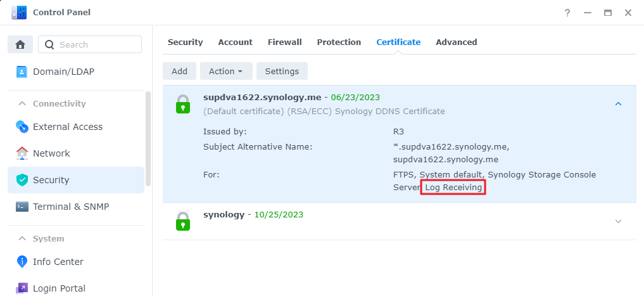Switch to the Account tab

point(236,42)
